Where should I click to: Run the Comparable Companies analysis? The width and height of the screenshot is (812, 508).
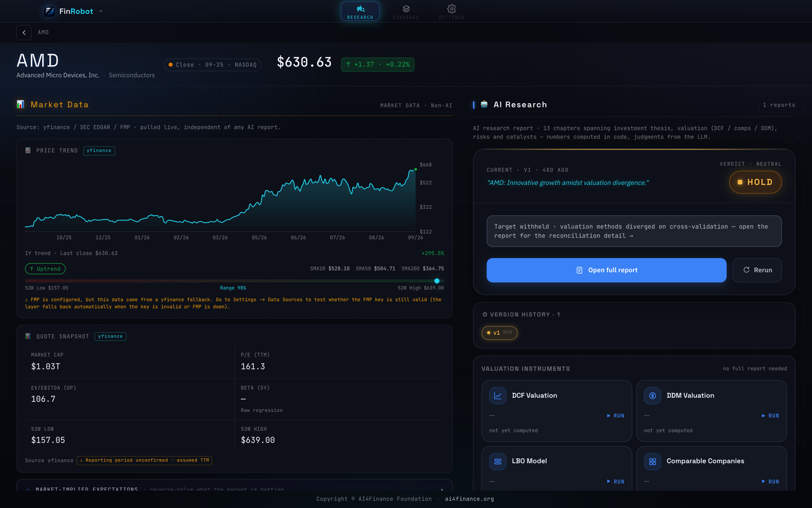point(770,482)
